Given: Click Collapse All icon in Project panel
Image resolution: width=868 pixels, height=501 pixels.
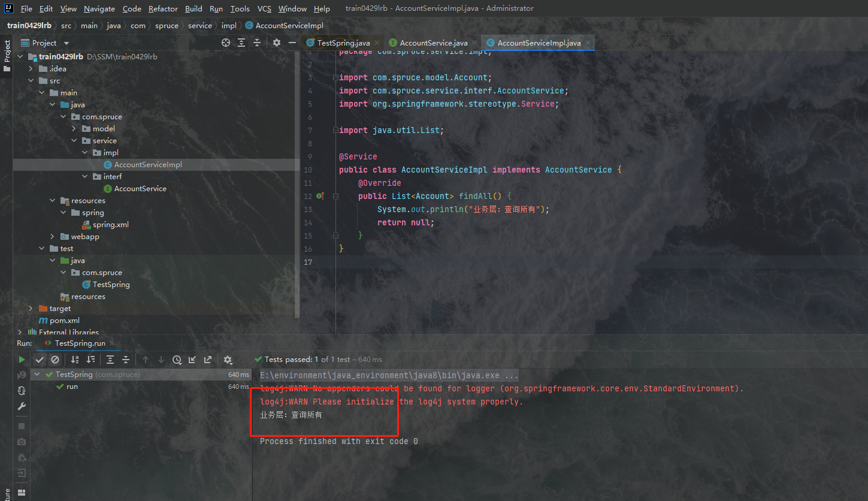Looking at the screenshot, I should (x=257, y=43).
